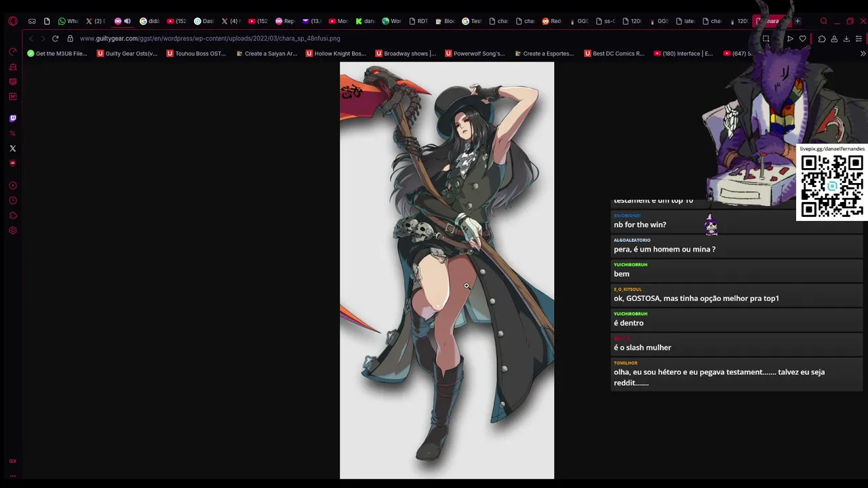Image resolution: width=868 pixels, height=488 pixels.
Task: Open the Easy Setup menu icon
Action: (x=859, y=39)
